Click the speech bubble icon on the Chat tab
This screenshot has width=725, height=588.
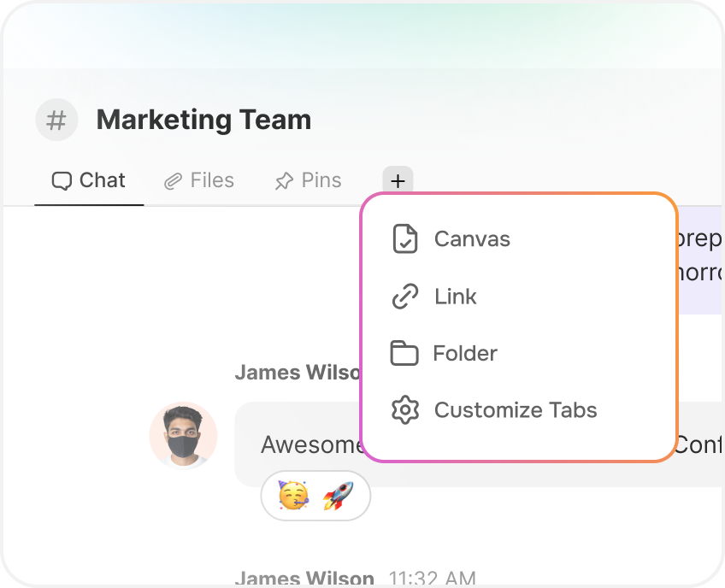62,181
